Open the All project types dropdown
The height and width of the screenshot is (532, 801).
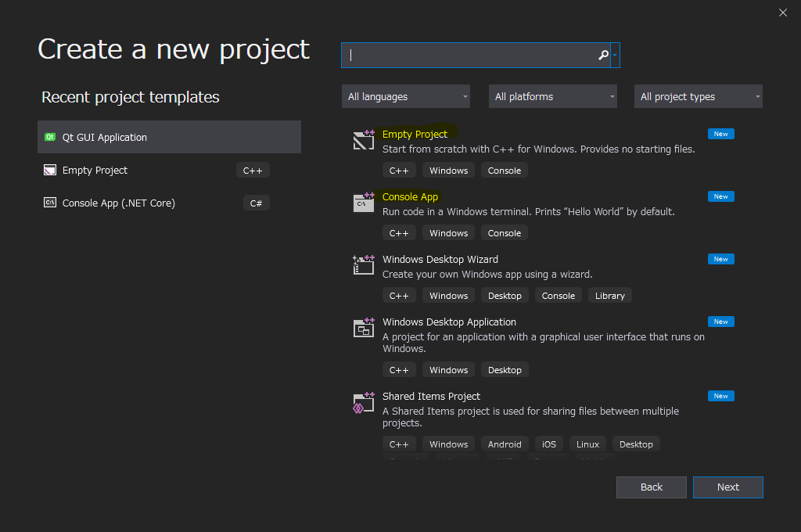pos(699,96)
